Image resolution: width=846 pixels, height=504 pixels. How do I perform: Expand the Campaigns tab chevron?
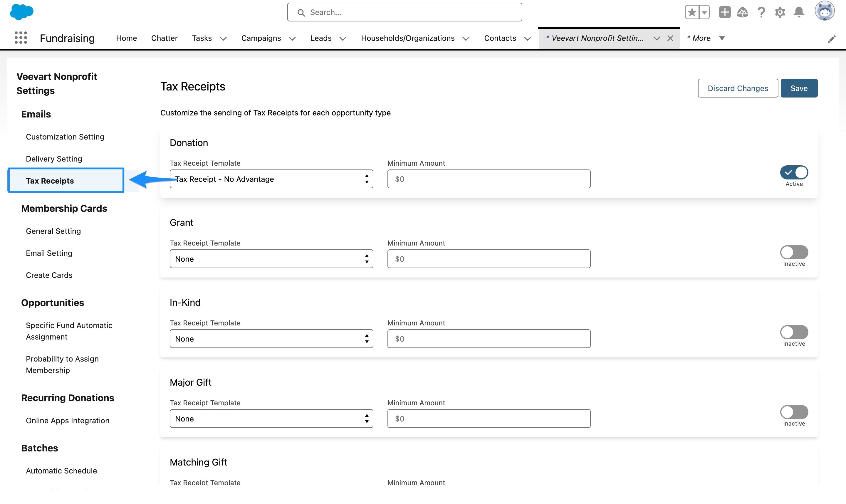point(292,38)
